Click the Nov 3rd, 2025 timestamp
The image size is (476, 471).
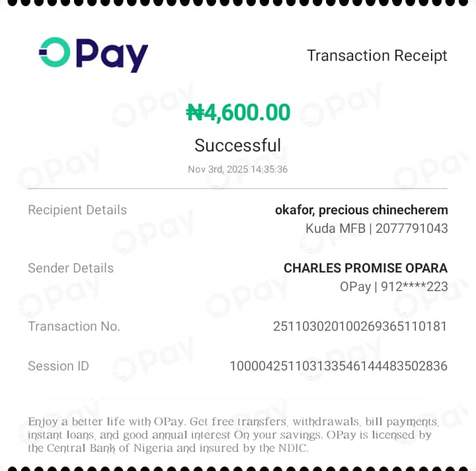coord(238,169)
